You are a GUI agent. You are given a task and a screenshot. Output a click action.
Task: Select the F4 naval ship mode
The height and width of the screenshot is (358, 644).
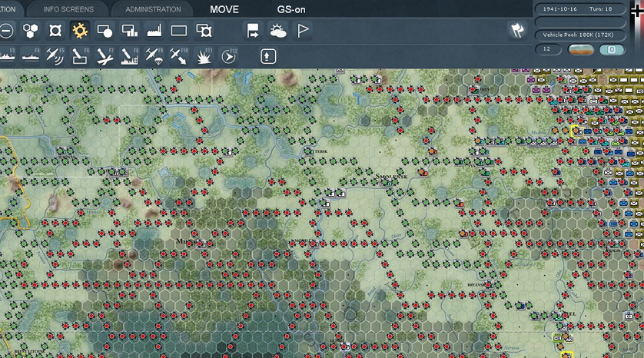pos(31,56)
